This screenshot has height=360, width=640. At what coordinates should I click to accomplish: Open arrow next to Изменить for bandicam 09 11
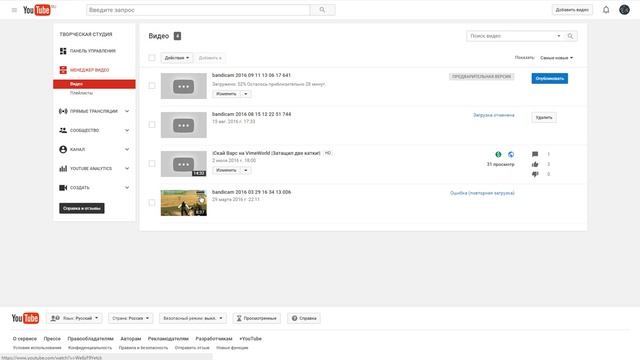246,94
